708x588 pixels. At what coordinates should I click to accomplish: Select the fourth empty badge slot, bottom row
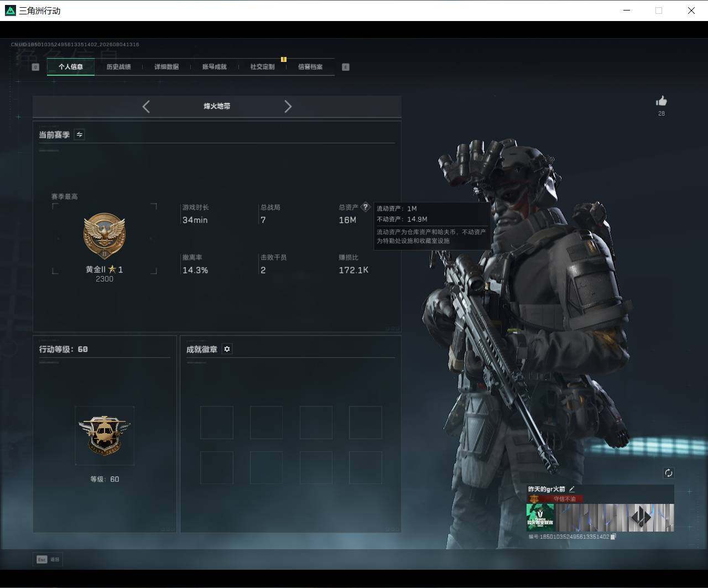[x=366, y=468]
